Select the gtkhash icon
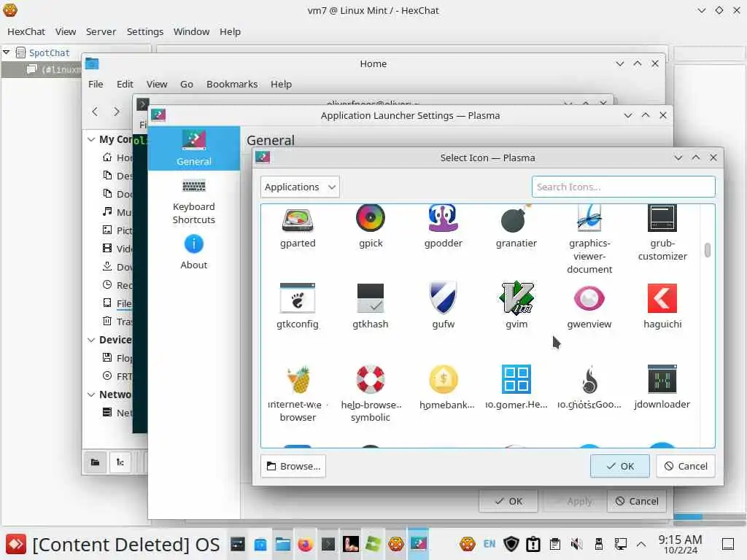Viewport: 747px width, 560px height. point(370,298)
